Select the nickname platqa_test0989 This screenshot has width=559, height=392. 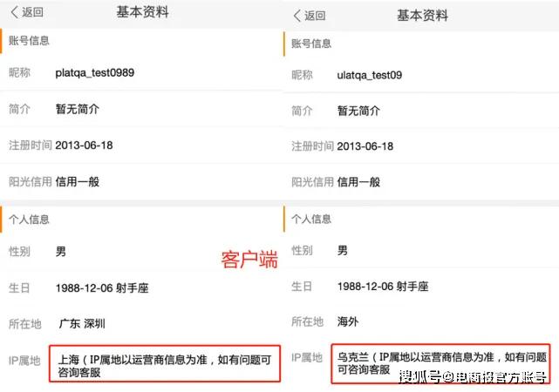point(94,73)
